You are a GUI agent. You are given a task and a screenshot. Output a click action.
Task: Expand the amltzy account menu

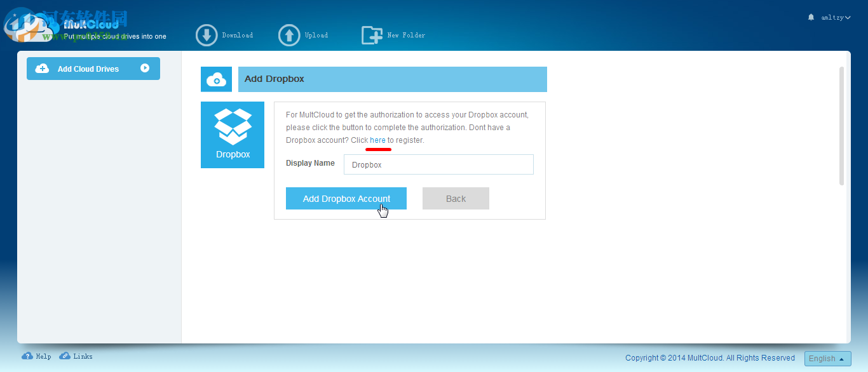coord(834,17)
